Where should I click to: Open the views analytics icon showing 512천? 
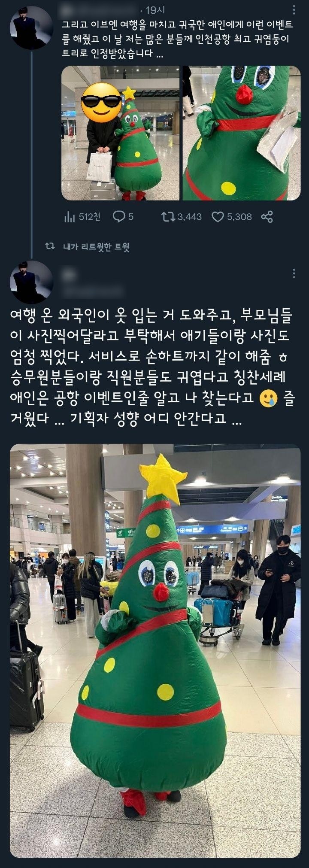69,217
